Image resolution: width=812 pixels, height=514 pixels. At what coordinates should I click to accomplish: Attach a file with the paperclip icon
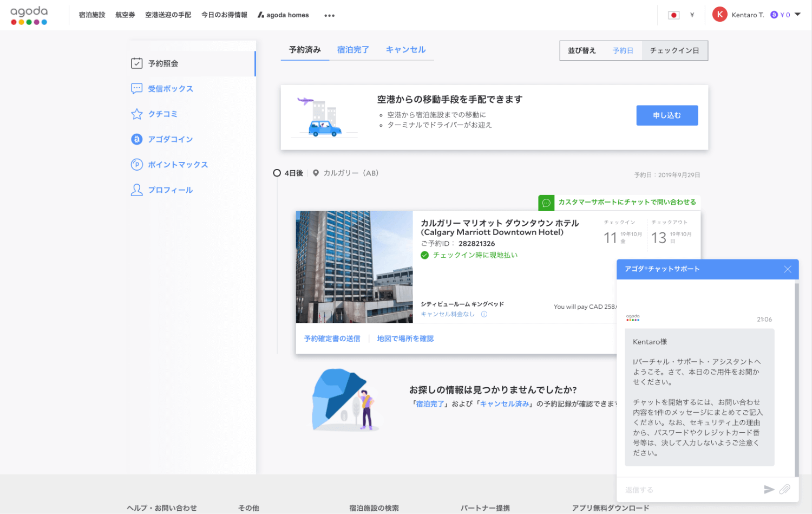(785, 490)
